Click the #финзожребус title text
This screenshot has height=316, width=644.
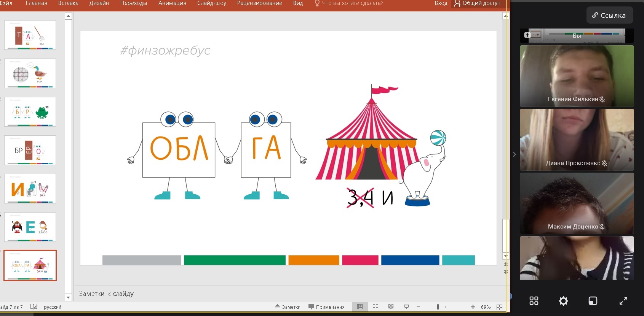pos(165,50)
